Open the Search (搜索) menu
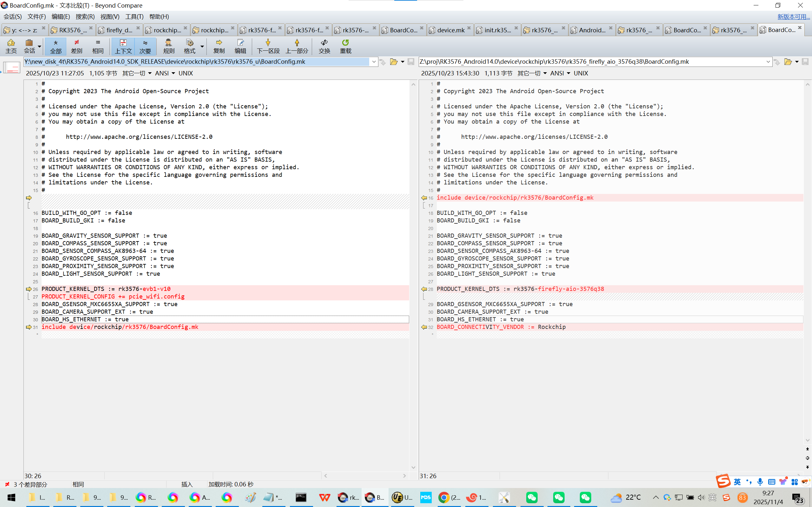 [x=85, y=16]
